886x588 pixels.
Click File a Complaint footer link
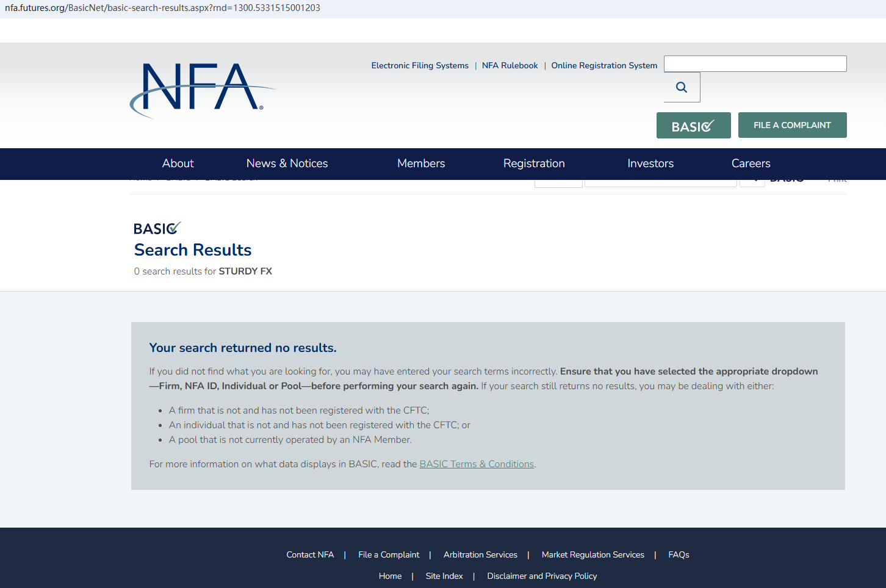(x=389, y=554)
